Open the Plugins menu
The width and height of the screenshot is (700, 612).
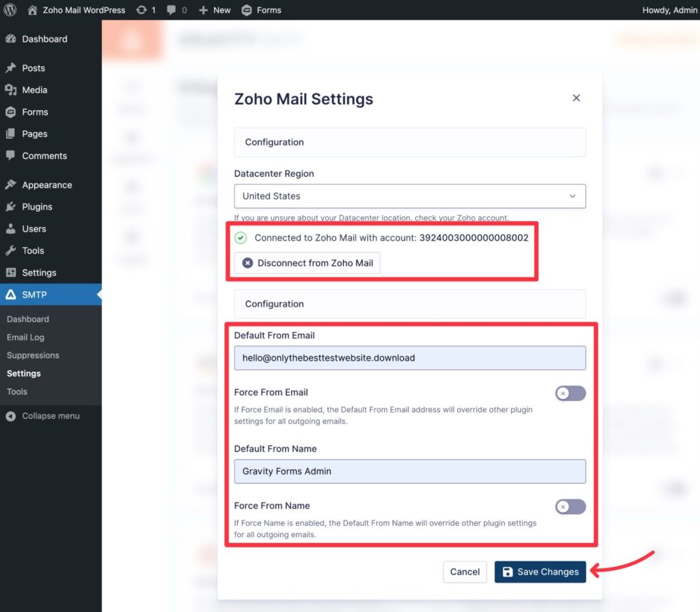click(37, 206)
